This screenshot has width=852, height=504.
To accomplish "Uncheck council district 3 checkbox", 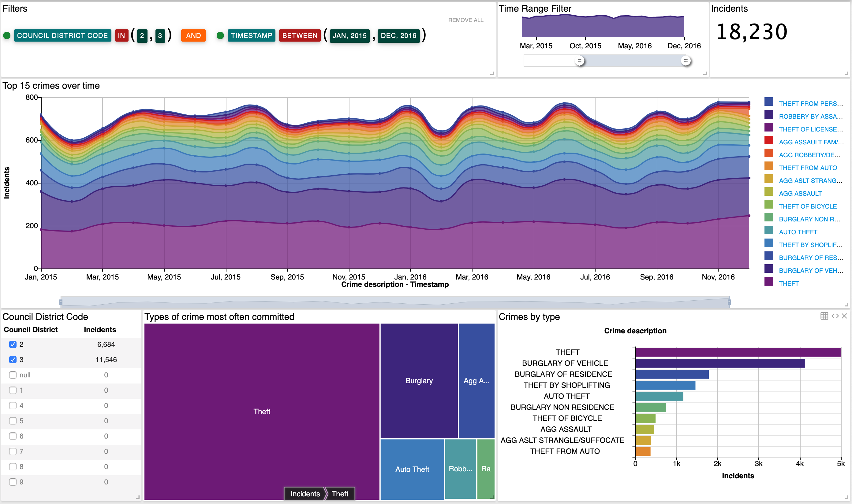I will tap(13, 360).
